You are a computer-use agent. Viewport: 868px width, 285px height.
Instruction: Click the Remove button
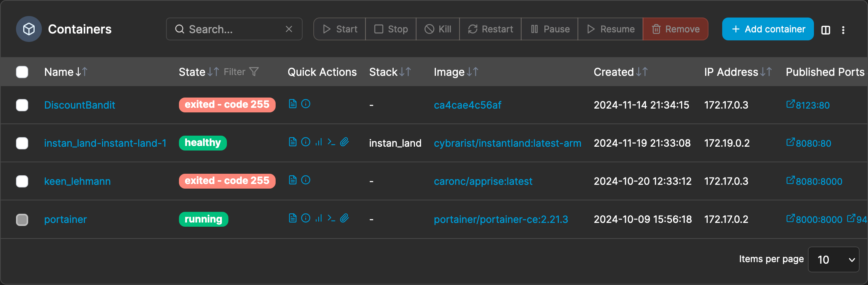(676, 29)
